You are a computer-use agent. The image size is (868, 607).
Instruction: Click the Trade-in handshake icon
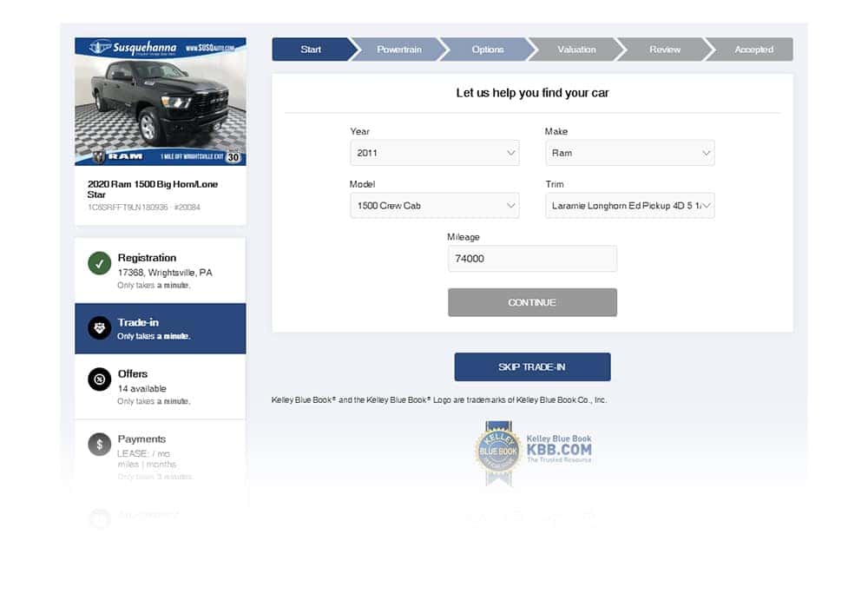(99, 328)
